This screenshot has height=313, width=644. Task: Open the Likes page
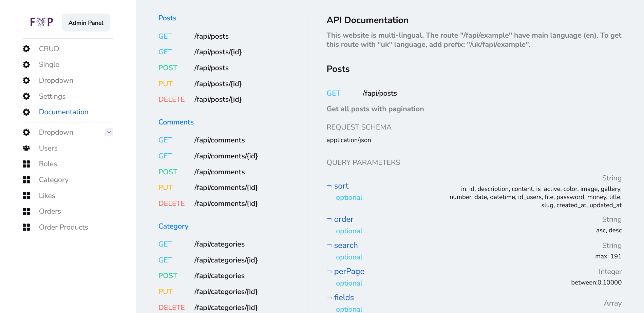click(47, 196)
